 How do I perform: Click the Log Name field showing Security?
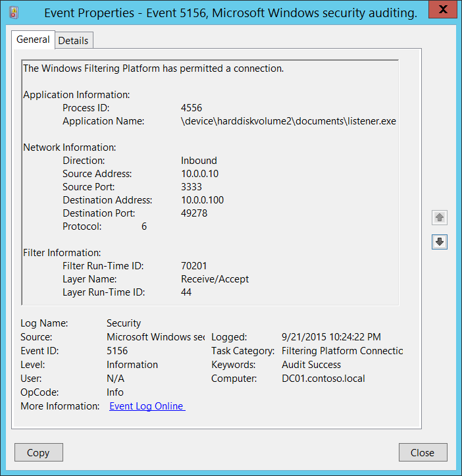pyautogui.click(x=124, y=323)
